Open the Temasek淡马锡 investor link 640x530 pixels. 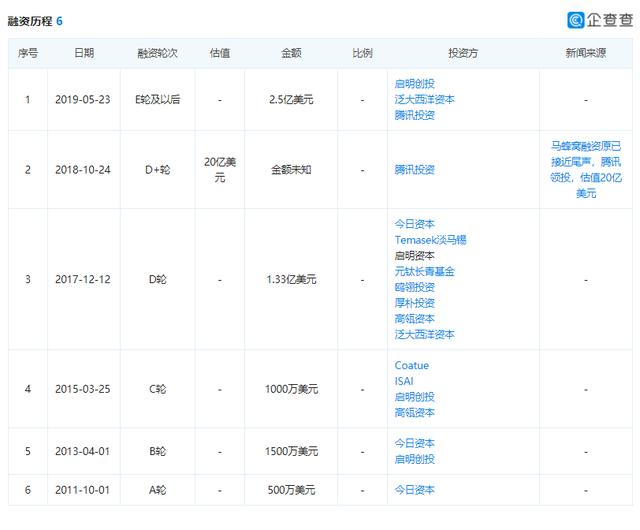coord(430,240)
